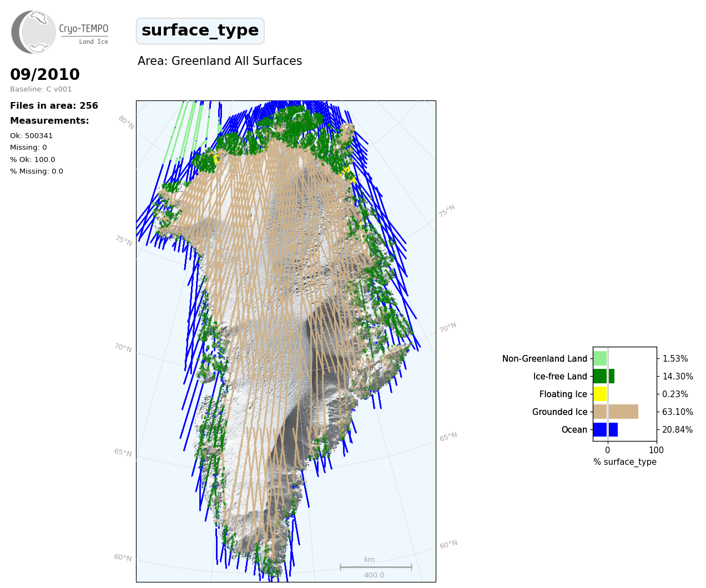Click the blue Ocean bar

[606, 429]
